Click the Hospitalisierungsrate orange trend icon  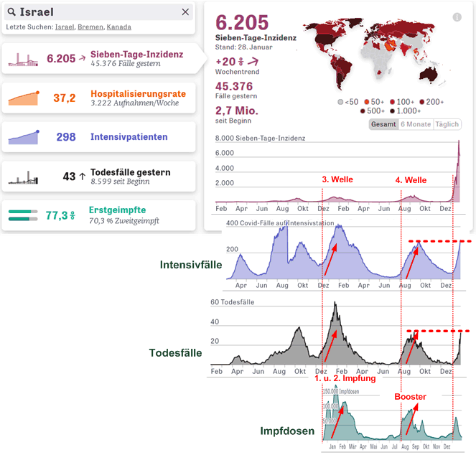[23, 98]
